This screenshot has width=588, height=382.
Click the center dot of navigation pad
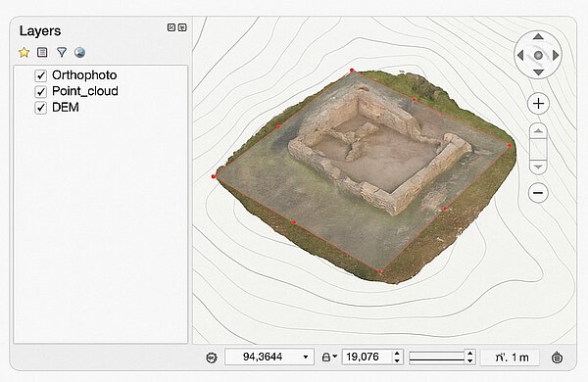tap(538, 56)
